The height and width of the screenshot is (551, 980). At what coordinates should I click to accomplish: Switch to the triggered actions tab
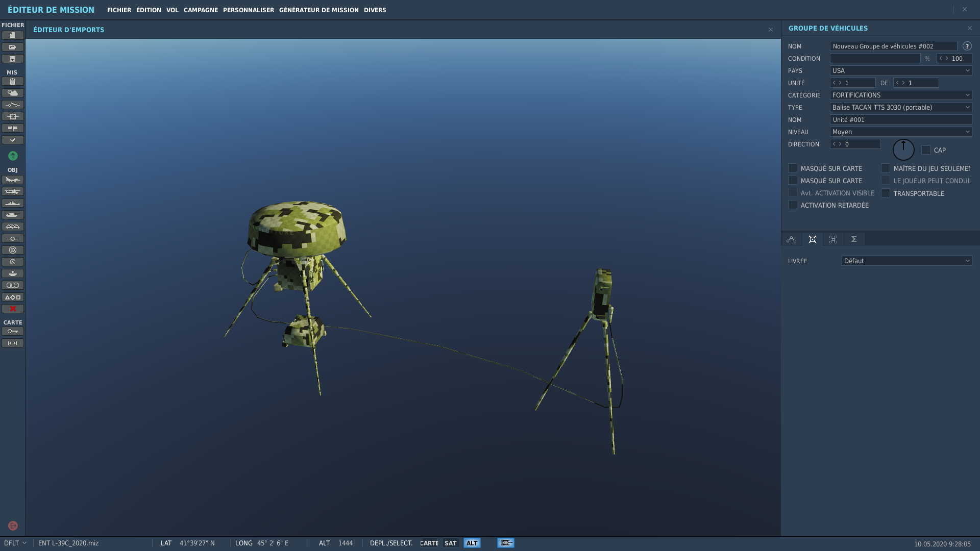tap(833, 239)
